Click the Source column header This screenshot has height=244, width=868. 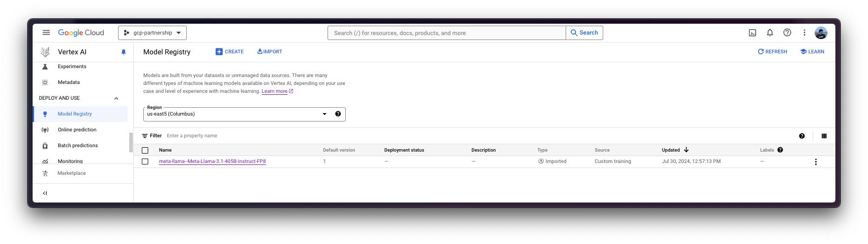[602, 150]
